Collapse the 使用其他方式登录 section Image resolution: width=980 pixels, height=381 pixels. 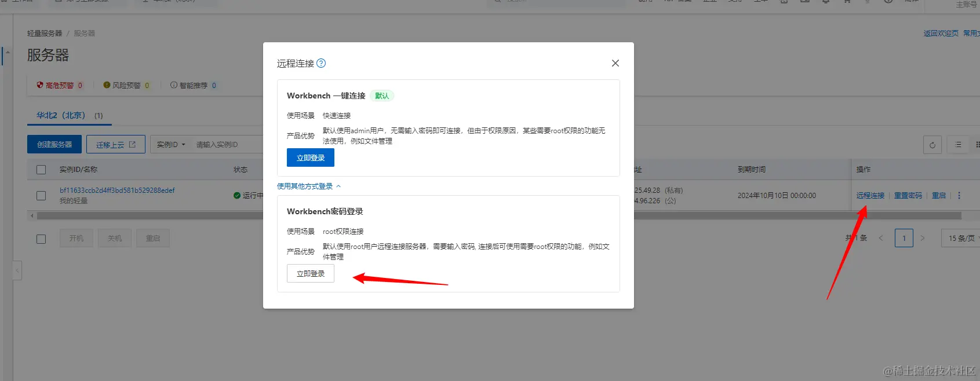tap(309, 186)
